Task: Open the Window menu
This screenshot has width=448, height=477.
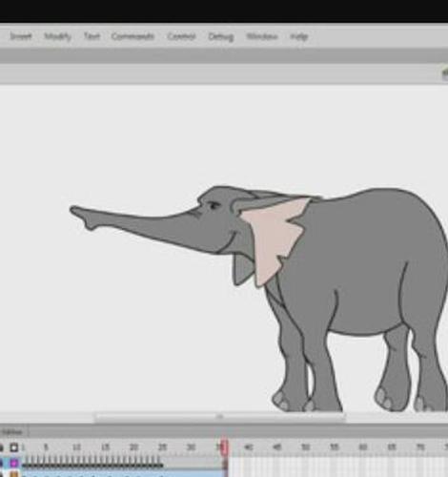Action: 262,36
